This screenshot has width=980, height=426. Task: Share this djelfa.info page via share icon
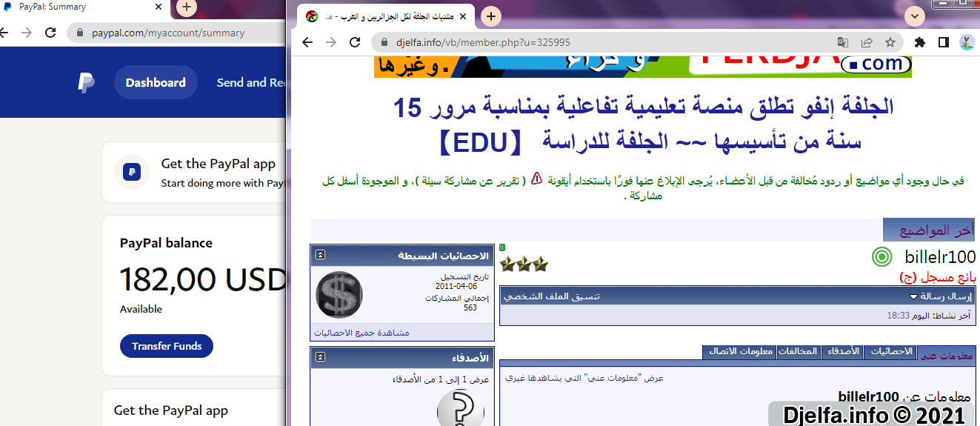[x=867, y=42]
